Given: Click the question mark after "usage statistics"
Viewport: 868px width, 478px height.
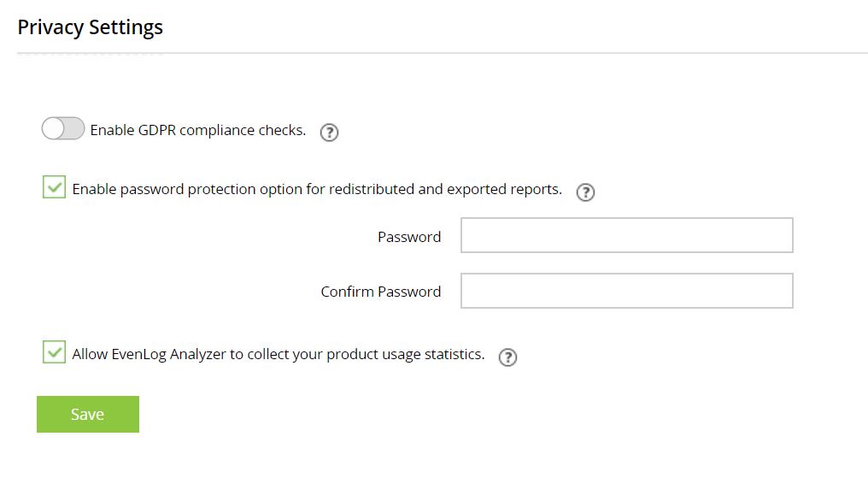Looking at the screenshot, I should [x=507, y=357].
